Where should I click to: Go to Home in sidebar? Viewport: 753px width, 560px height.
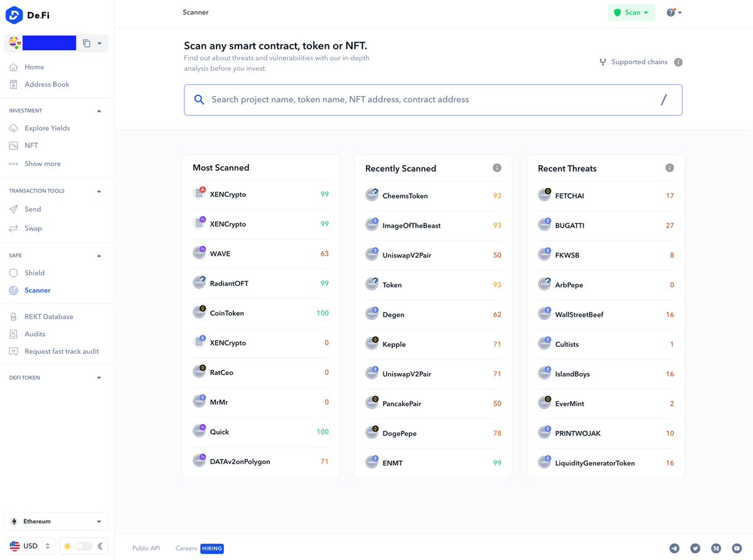click(34, 67)
